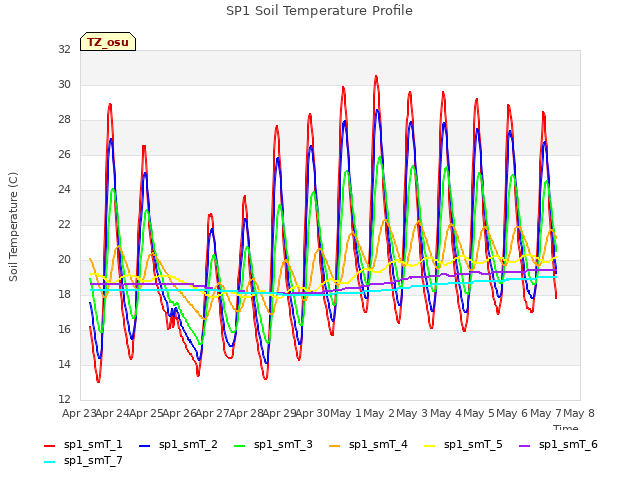Click the lowest red trough near Apr 23
This screenshot has width=640, height=480.
tap(98, 382)
